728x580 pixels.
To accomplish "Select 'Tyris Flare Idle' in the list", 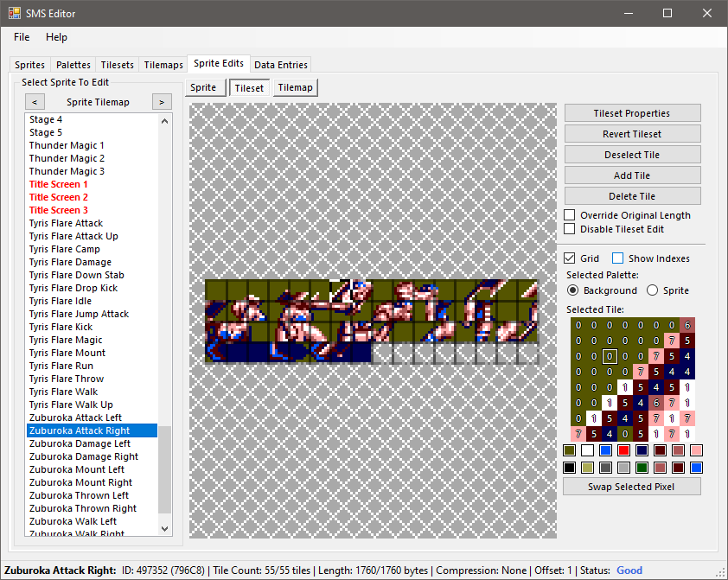I will coord(92,301).
